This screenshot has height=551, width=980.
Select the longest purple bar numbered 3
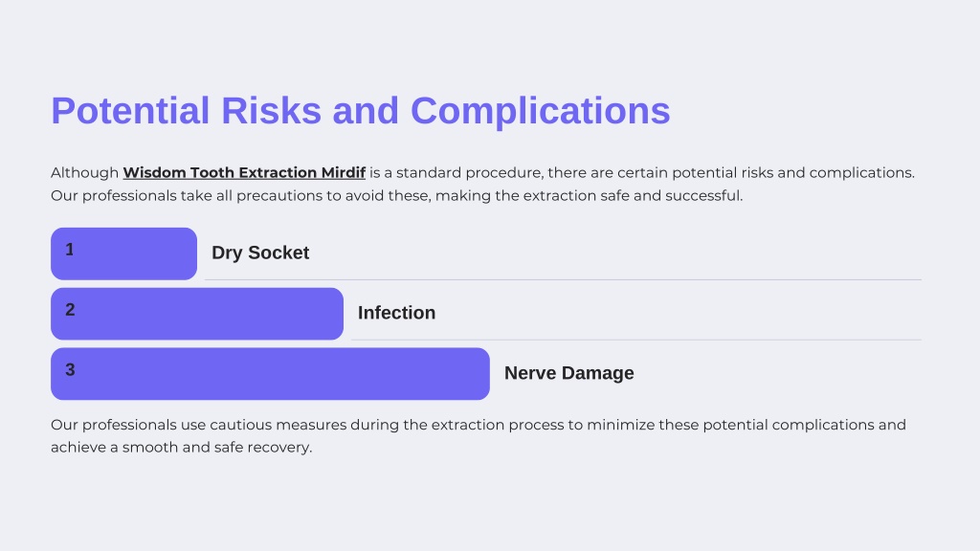click(270, 374)
